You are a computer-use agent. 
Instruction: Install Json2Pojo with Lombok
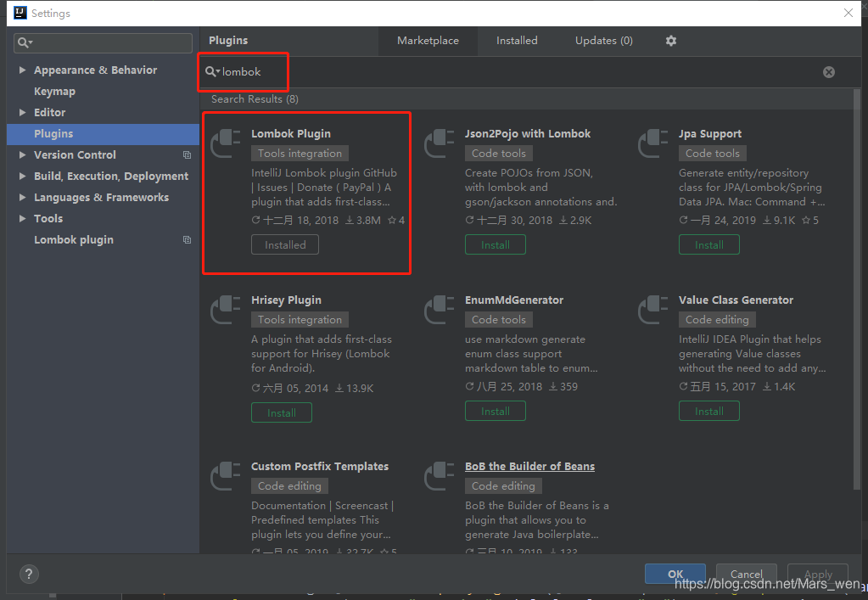pos(496,244)
